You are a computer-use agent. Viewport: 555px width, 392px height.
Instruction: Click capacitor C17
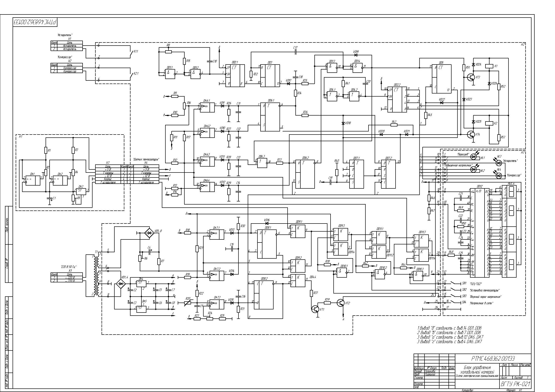click(295, 52)
